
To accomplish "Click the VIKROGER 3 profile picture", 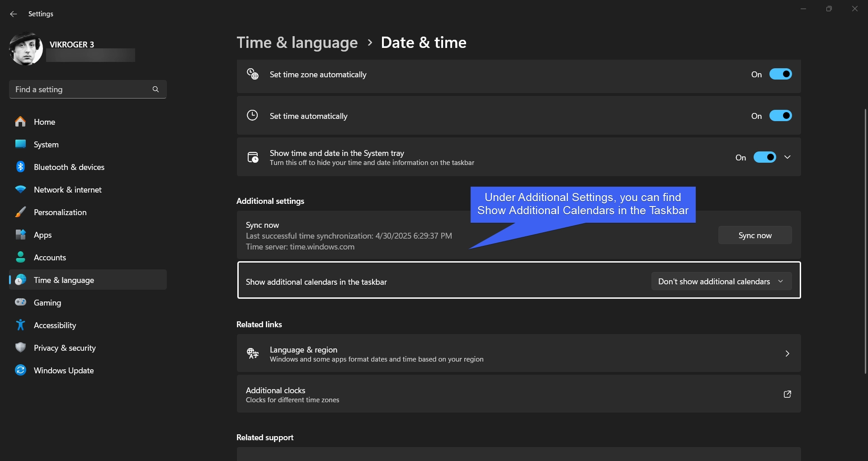I will [x=26, y=49].
